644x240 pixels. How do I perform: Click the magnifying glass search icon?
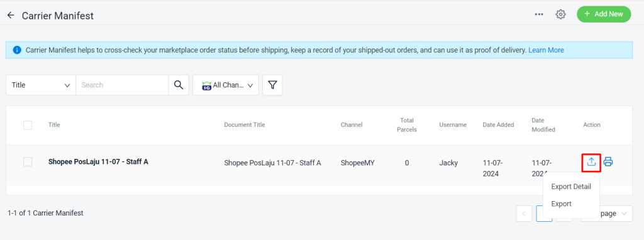pyautogui.click(x=178, y=85)
